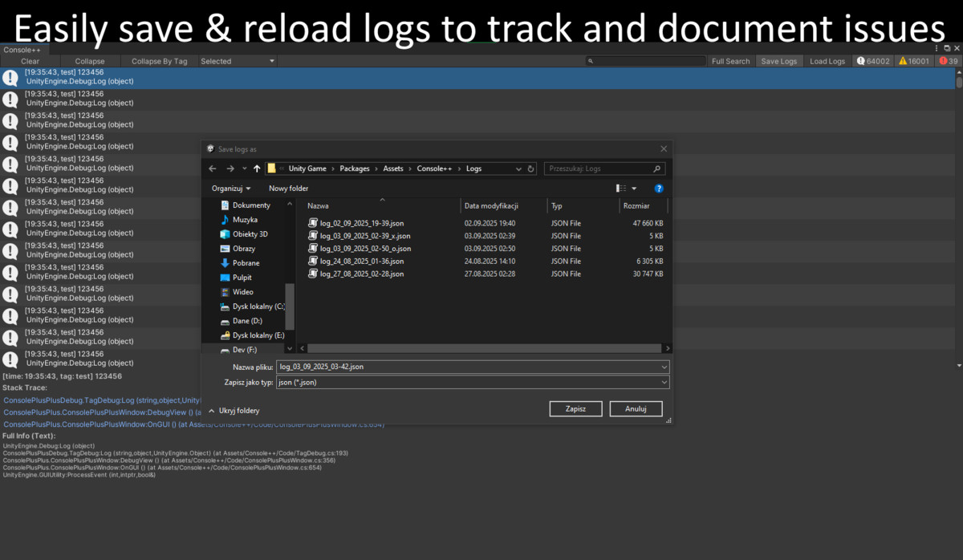Open the Selected dropdown in the Console++ toolbar

coord(237,61)
